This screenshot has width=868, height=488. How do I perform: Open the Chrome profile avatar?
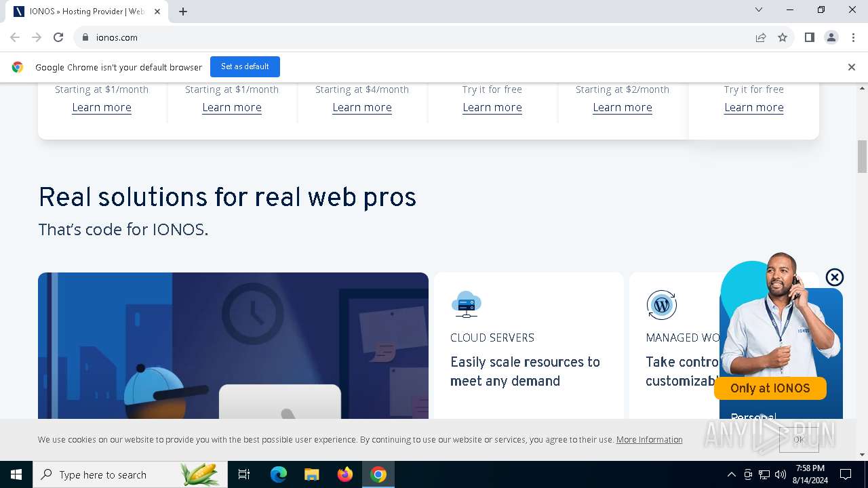pyautogui.click(x=831, y=37)
